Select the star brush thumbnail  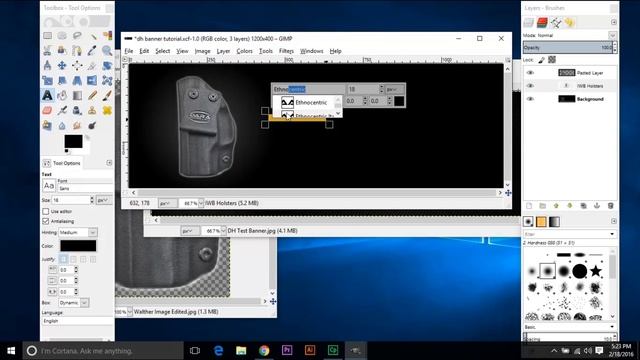596,271
